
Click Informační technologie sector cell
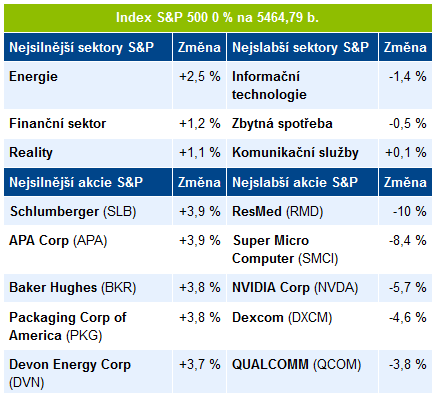(x=302, y=85)
